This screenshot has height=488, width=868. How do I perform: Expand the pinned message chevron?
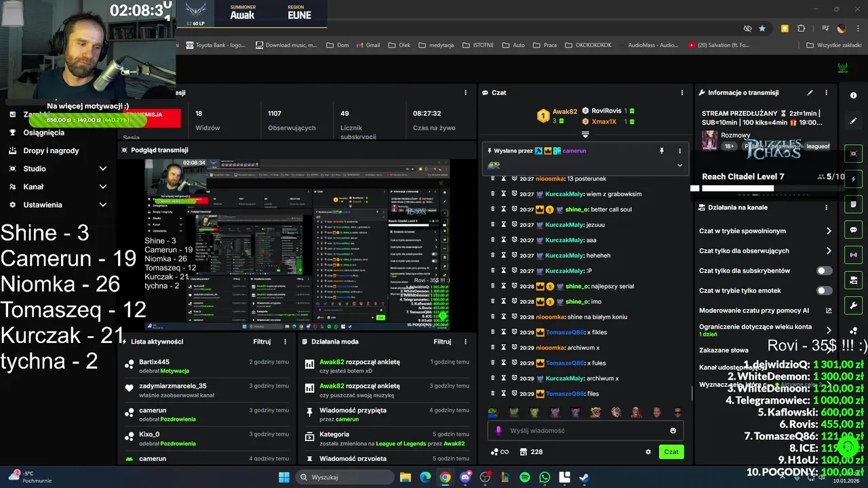click(679, 165)
